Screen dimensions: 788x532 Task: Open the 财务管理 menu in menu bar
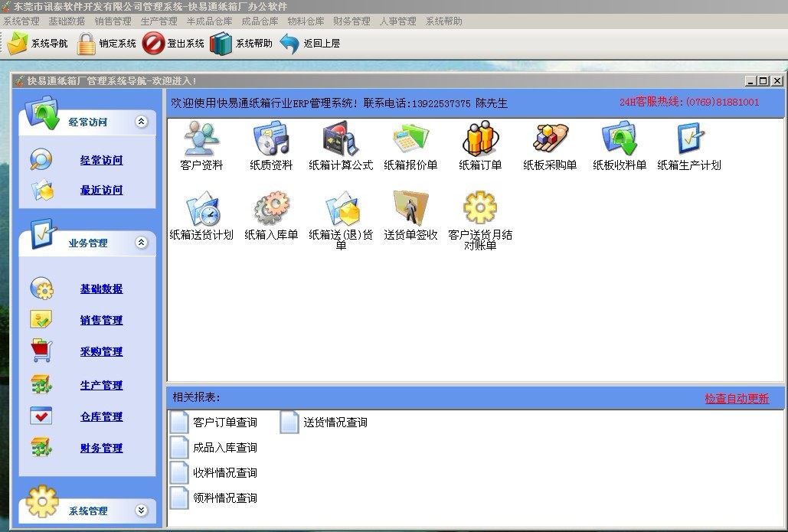pos(351,21)
